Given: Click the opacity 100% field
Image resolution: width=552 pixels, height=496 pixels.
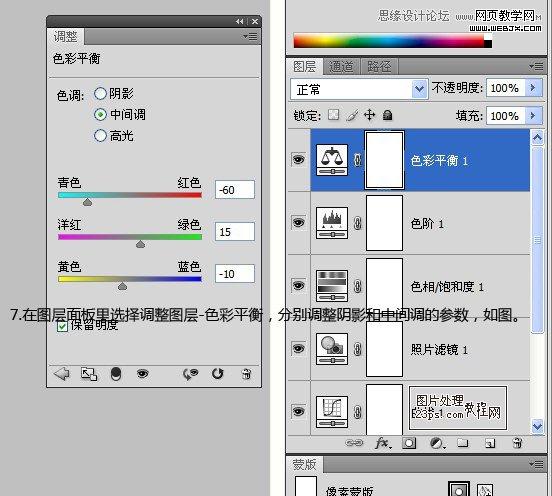Looking at the screenshot, I should coord(506,88).
